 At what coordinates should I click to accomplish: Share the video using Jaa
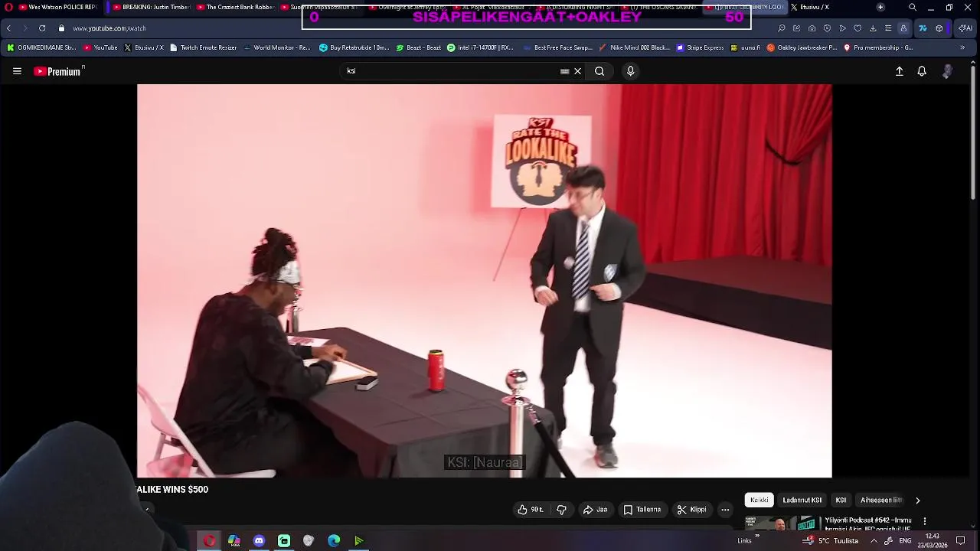pos(595,510)
